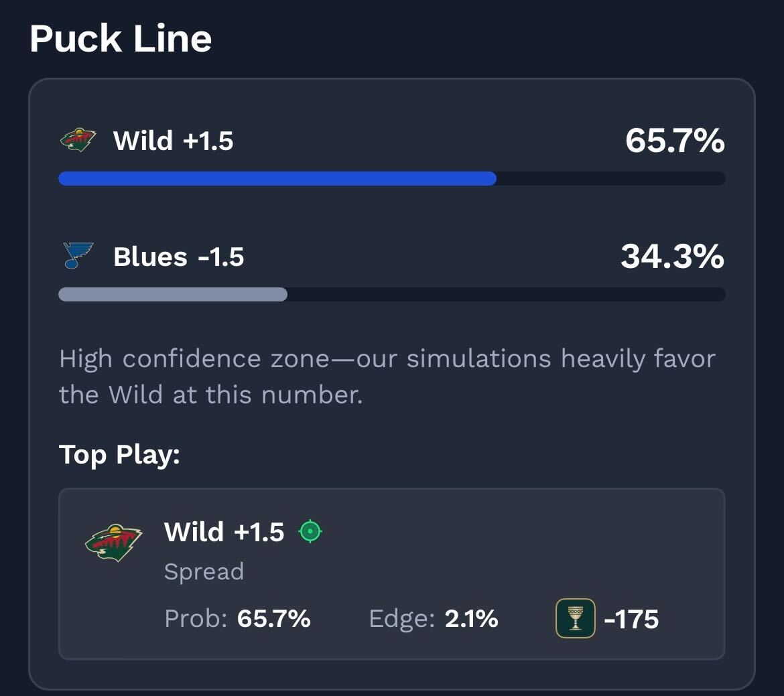Viewport: 784px width, 696px height.
Task: Open details under the confidence zone text
Action: 387,376
